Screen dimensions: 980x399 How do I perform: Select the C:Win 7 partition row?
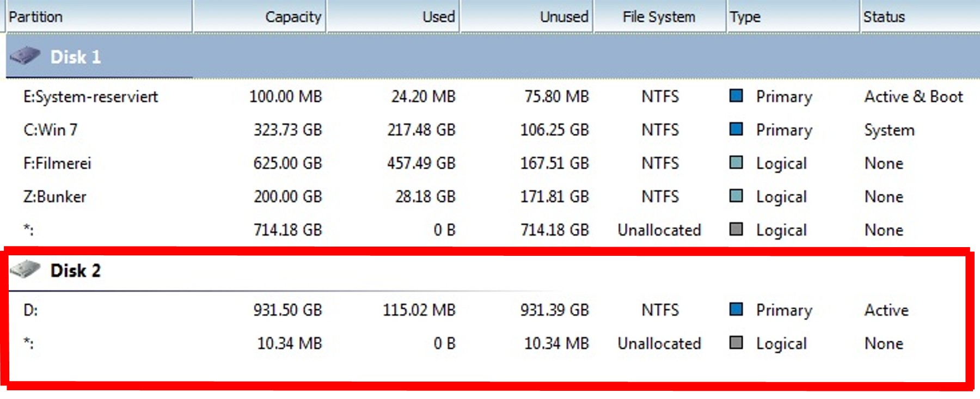pyautogui.click(x=50, y=130)
